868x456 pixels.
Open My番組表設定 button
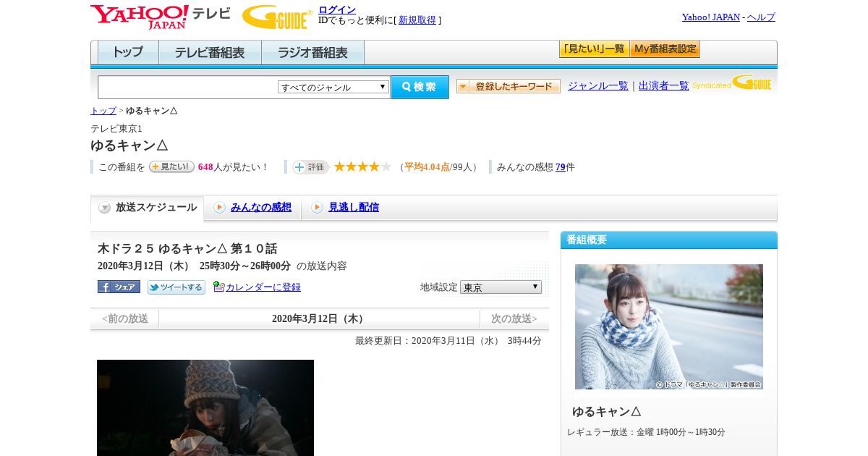[x=665, y=48]
